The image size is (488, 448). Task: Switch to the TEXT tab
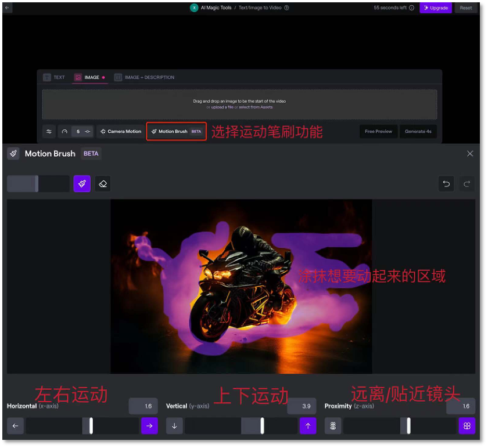54,77
